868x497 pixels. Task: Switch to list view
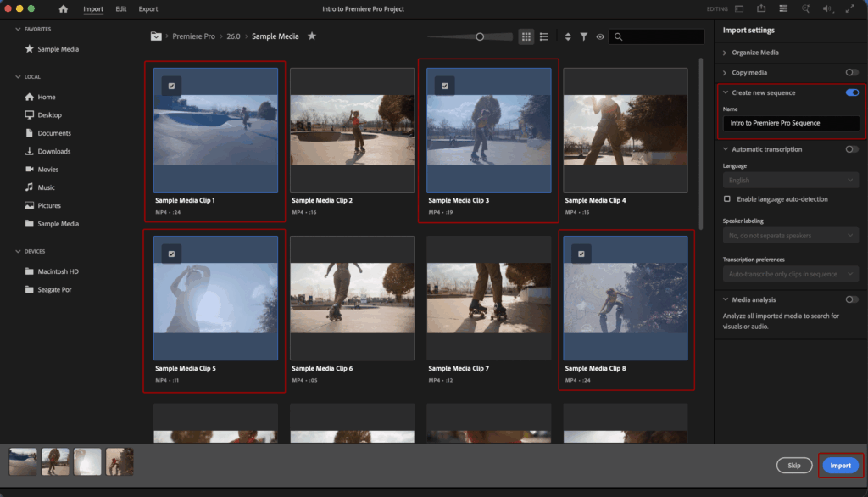pyautogui.click(x=544, y=36)
